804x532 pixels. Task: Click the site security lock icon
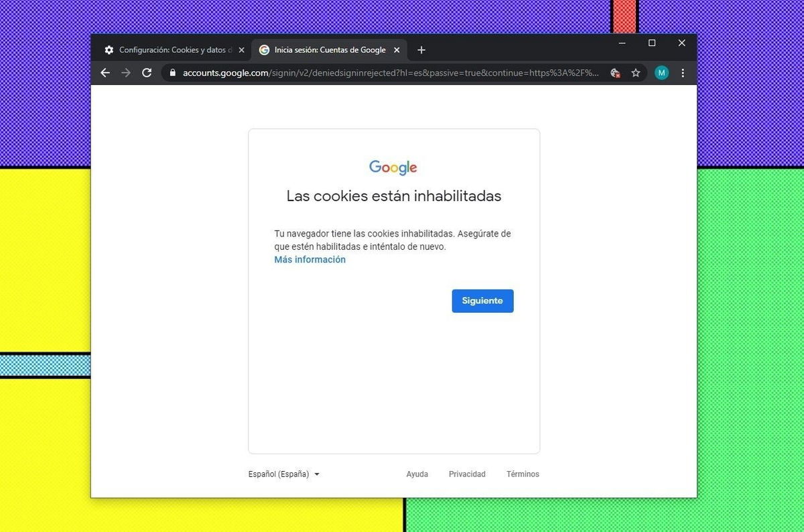tap(172, 72)
